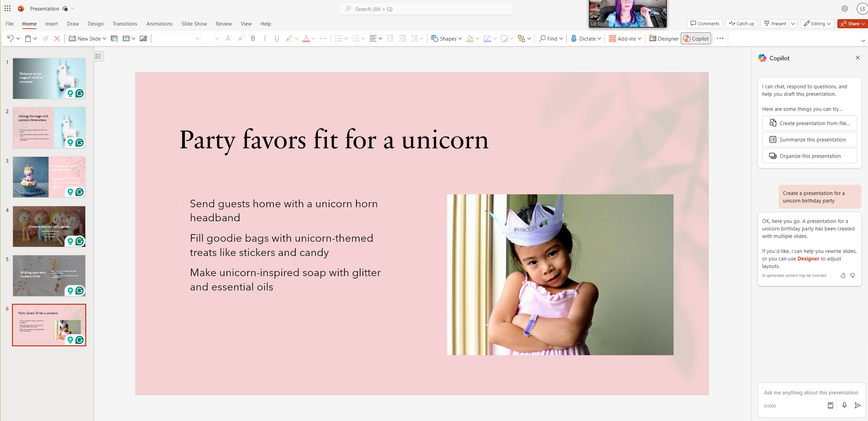Viewport: 868px width, 421px height.
Task: Toggle italic formatting
Action: pos(264,38)
